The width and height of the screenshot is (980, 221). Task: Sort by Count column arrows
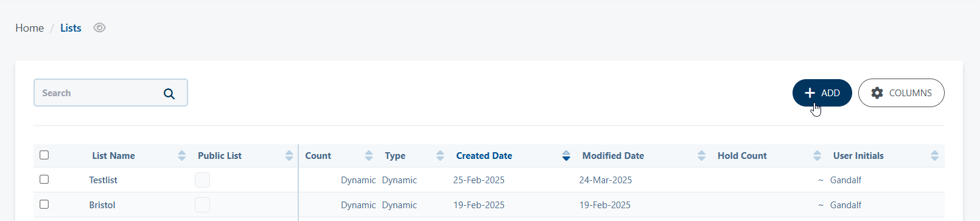pyautogui.click(x=369, y=156)
